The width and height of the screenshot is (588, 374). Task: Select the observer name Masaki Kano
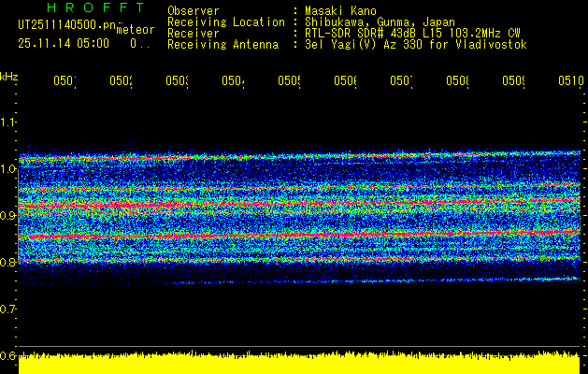[x=340, y=10]
